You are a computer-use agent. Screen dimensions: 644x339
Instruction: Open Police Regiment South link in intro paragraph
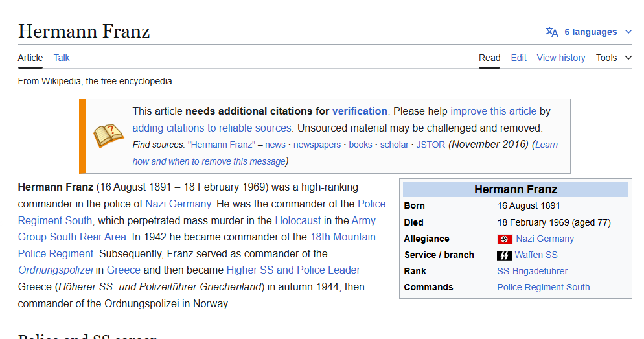click(55, 220)
